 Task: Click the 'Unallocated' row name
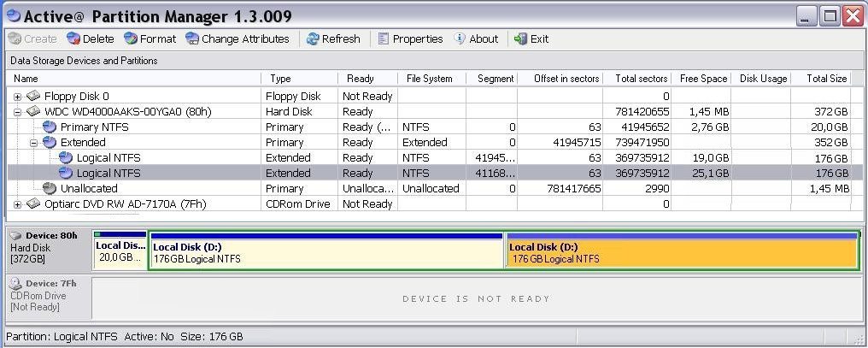89,189
